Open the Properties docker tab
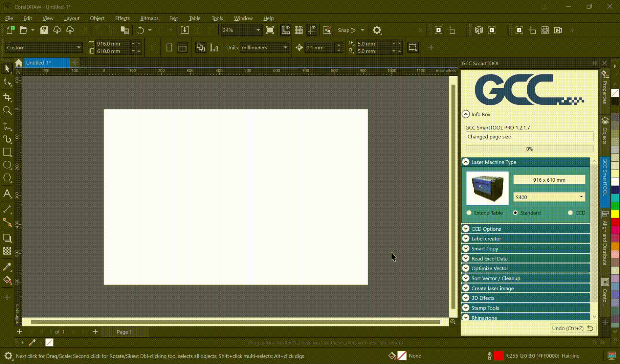Image resolution: width=620 pixels, height=364 pixels. pos(605,87)
